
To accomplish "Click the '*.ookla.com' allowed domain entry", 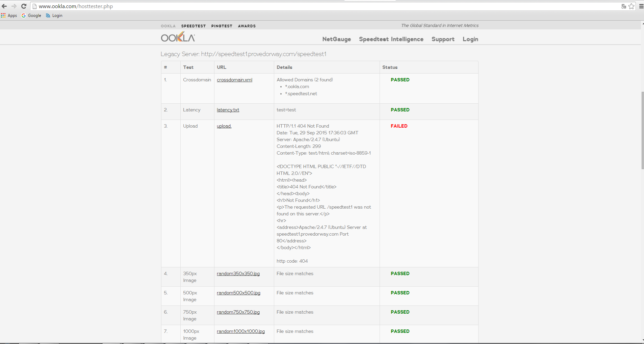I will 297,87.
